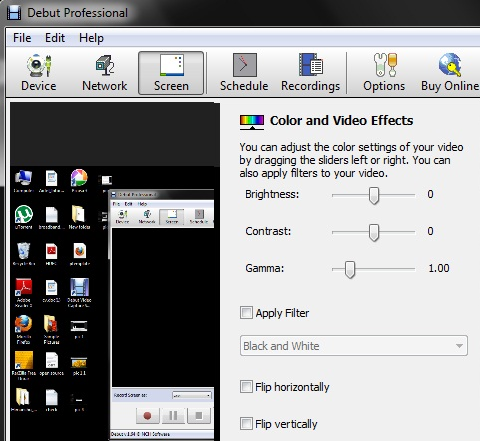Click the Brightness slider handle
Viewport: 480px width, 441px height.
(x=374, y=195)
